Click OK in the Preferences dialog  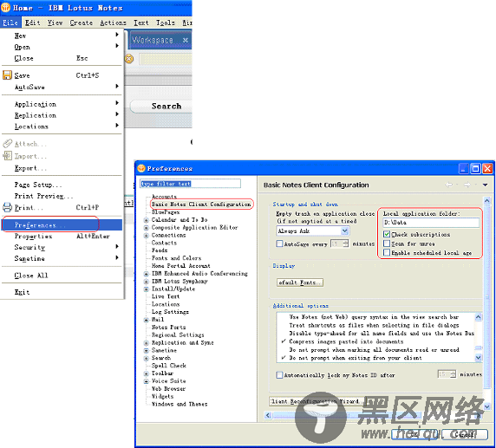pyautogui.click(x=414, y=434)
